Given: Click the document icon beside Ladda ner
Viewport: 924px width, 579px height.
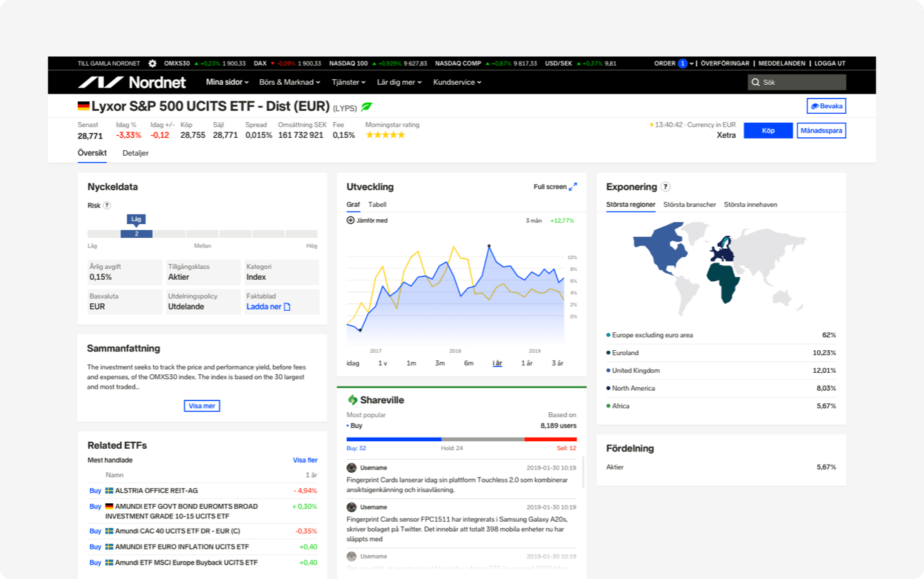Looking at the screenshot, I should point(288,307).
